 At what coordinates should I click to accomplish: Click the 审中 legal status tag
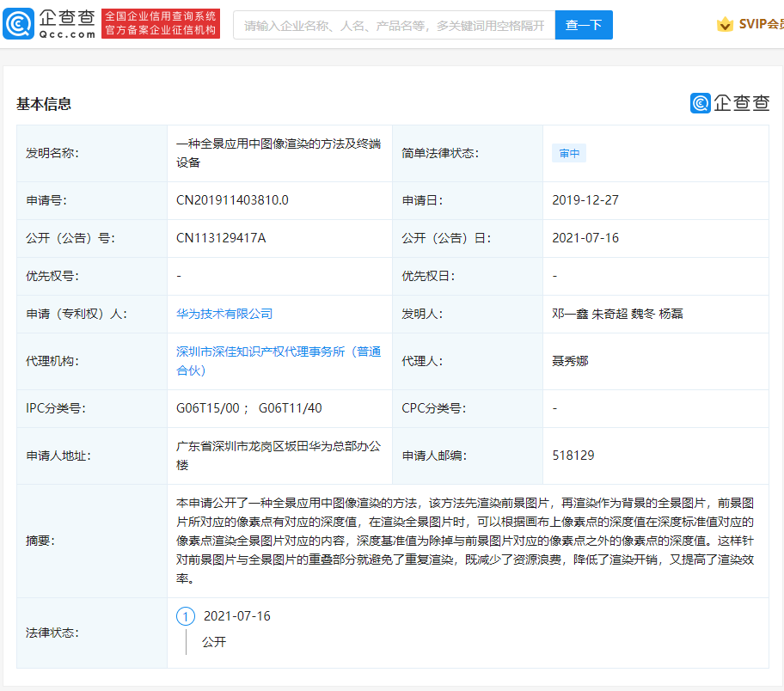click(x=568, y=152)
